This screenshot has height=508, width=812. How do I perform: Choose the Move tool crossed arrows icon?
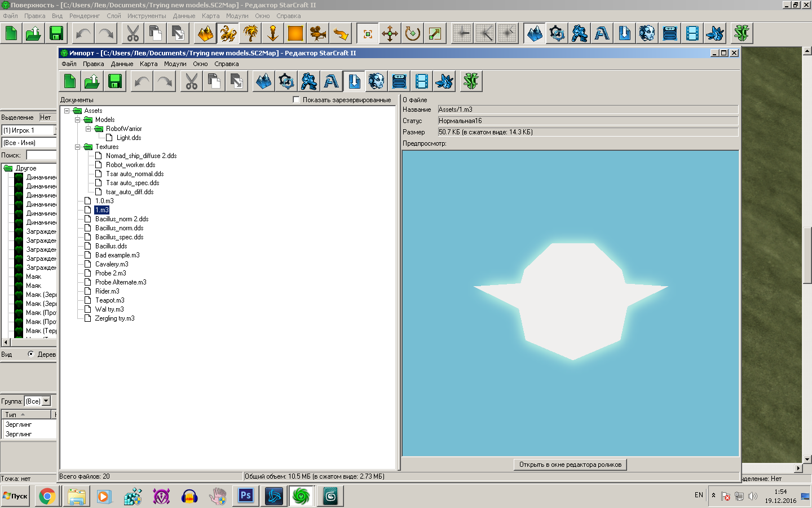390,34
